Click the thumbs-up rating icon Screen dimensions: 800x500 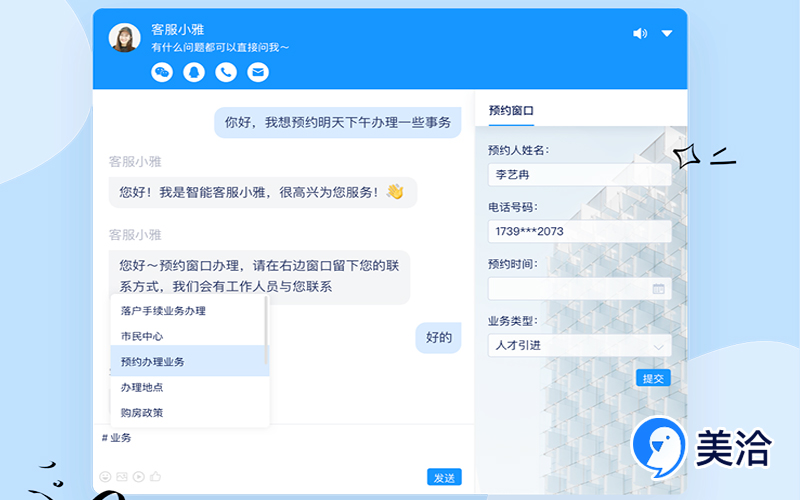(x=155, y=477)
